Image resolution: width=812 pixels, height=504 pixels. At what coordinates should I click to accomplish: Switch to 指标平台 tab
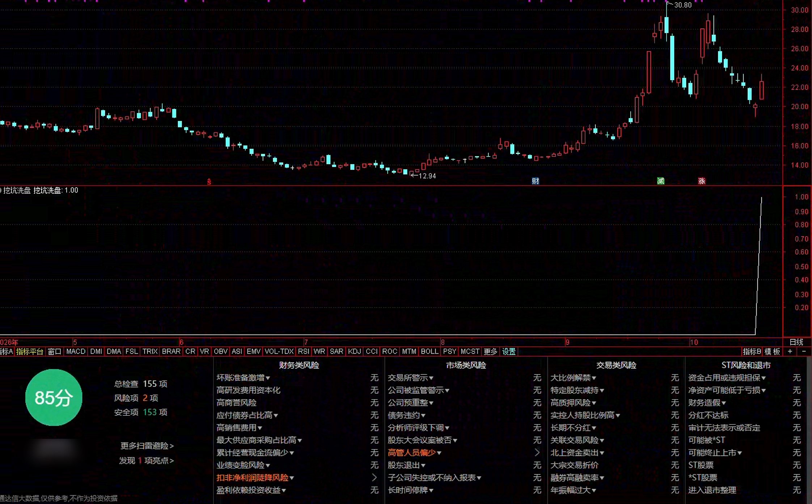30,351
